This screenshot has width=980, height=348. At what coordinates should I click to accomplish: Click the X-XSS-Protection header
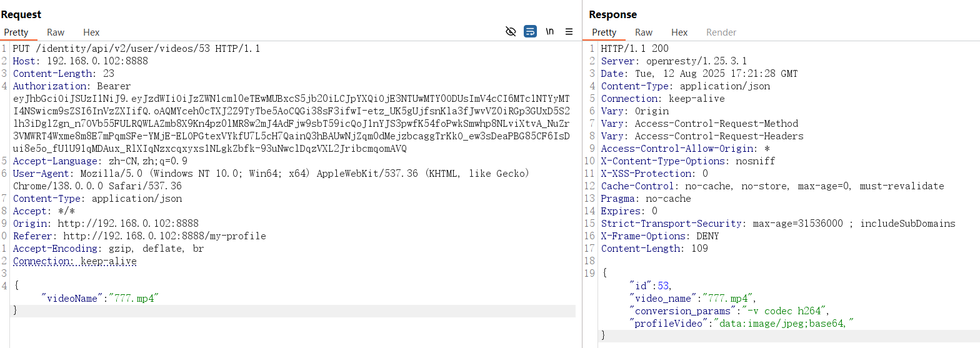point(654,174)
